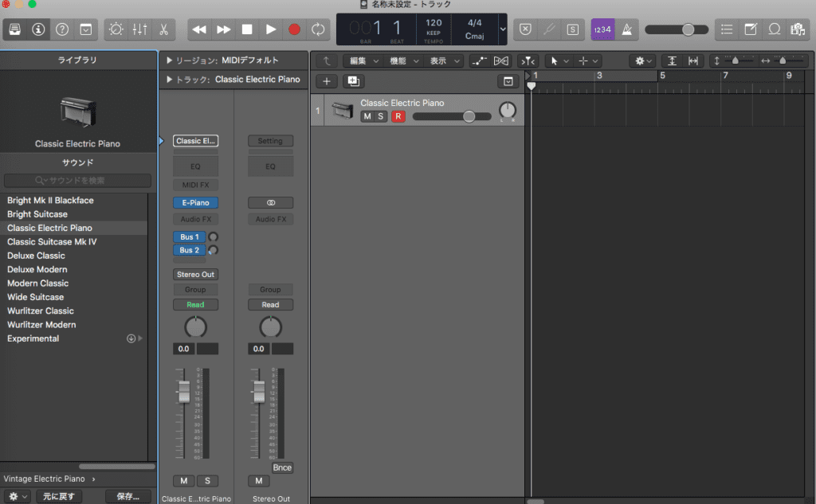This screenshot has height=504, width=816.
Task: Open the Command-click crosshair tool menu
Action: [x=588, y=61]
